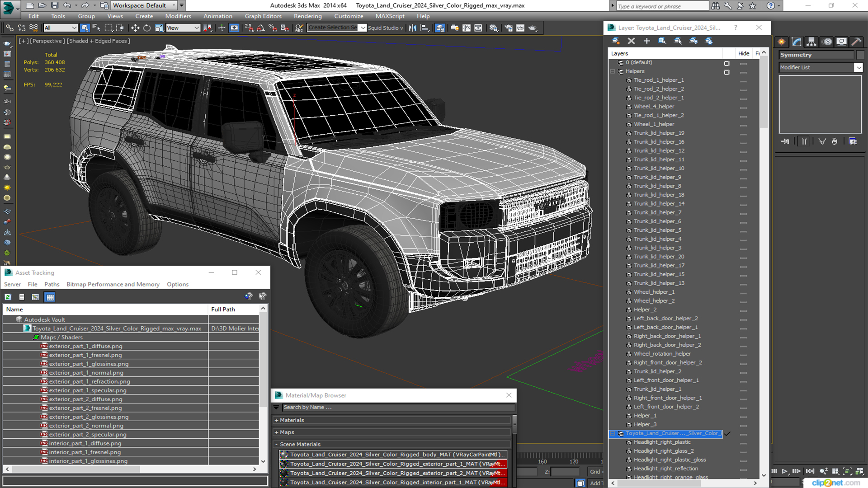Click the Render Production teapot icon
Screen dimensions: 868x488
(533, 28)
